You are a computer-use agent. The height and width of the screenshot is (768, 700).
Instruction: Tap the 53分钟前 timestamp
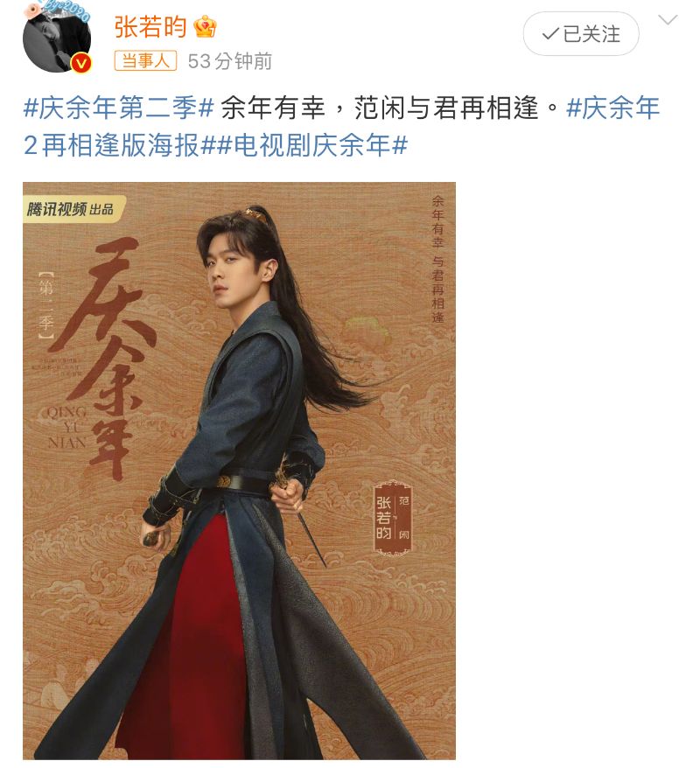pos(230,61)
